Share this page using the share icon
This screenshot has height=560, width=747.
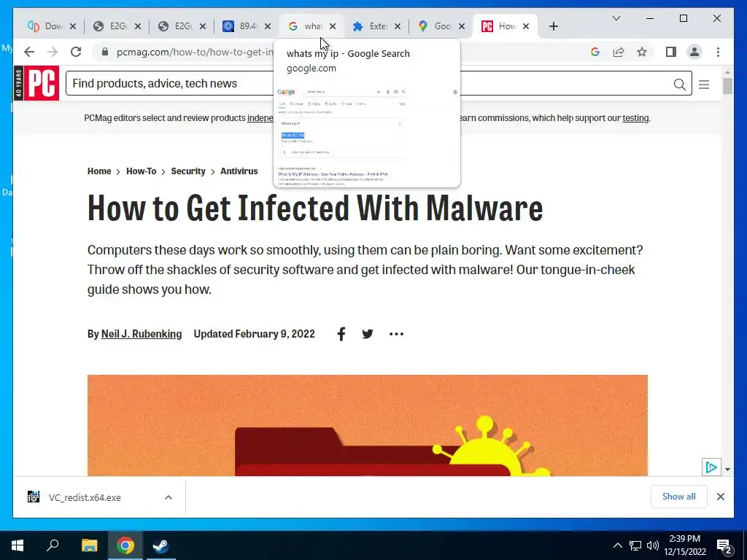tap(619, 52)
